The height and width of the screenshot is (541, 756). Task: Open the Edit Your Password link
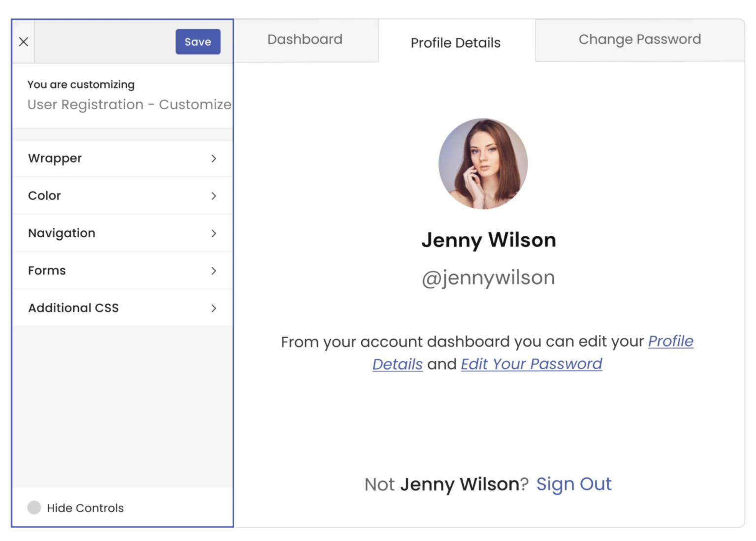(x=531, y=364)
